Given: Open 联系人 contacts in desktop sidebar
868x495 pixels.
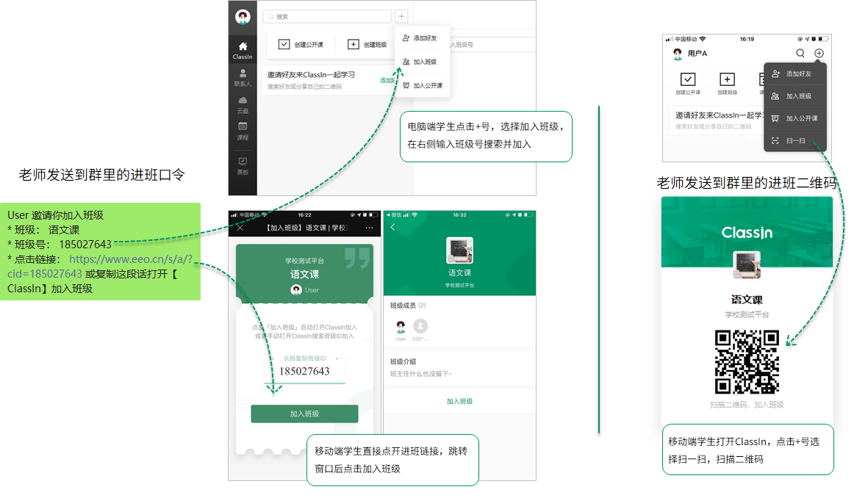Looking at the screenshot, I should coord(243,78).
